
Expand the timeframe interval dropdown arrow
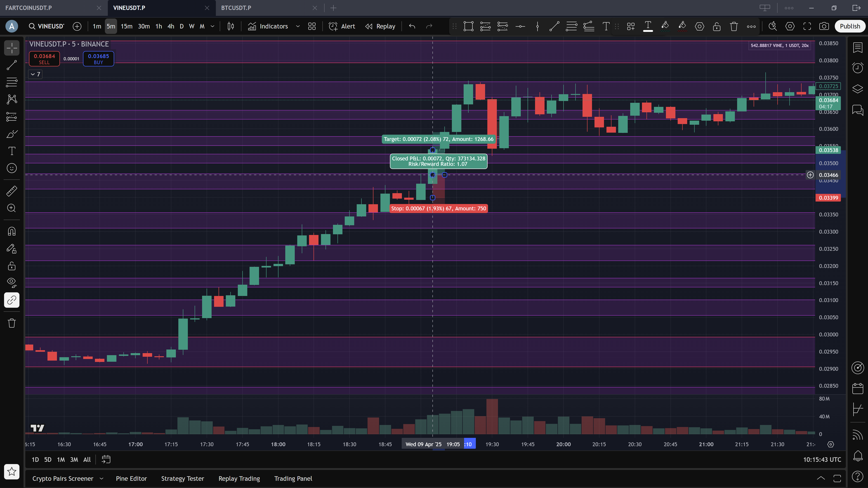tap(213, 26)
